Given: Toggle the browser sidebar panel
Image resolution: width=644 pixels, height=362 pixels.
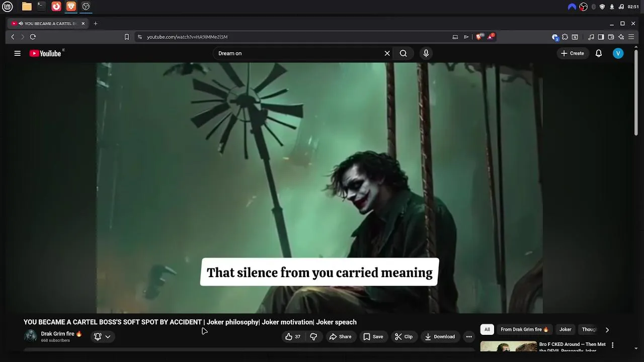Looking at the screenshot, I should 601,37.
